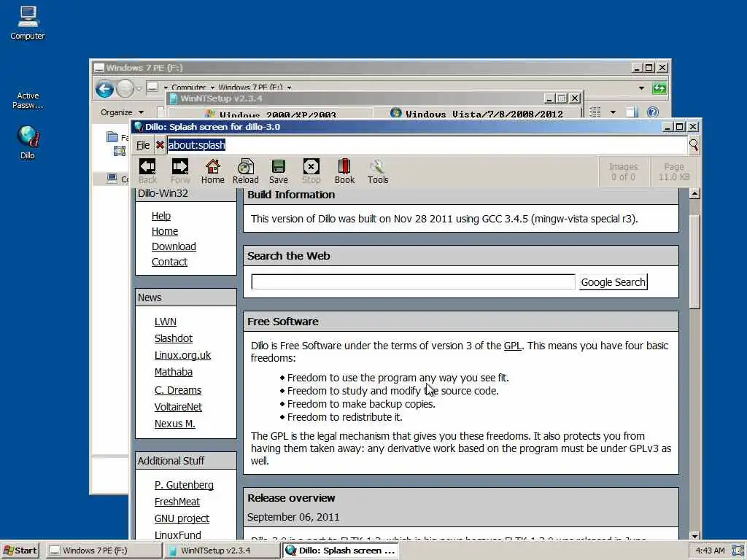Click the about:splash URL field

click(426, 145)
